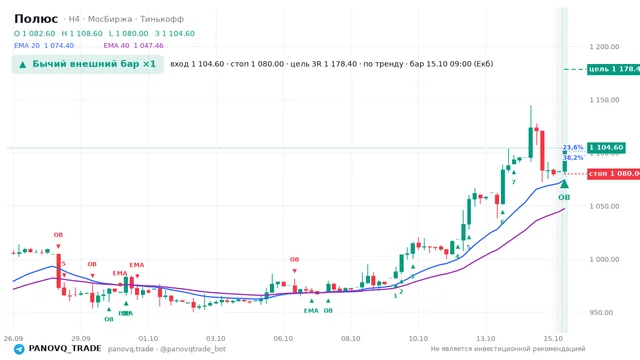This screenshot has width=640, height=360.
Task: Click the 'PANOVQ_TRADE' channel name
Action: point(65,349)
